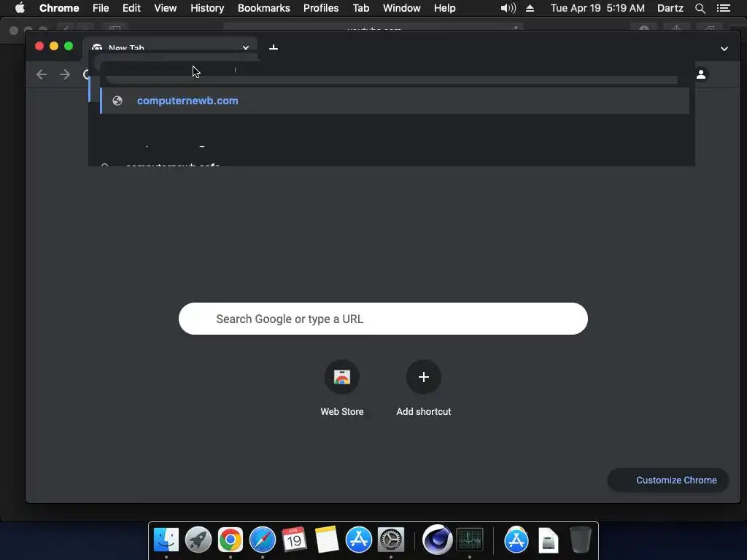Open Cinema 4D sphere icon in dock
The height and width of the screenshot is (560, 747).
click(x=437, y=540)
